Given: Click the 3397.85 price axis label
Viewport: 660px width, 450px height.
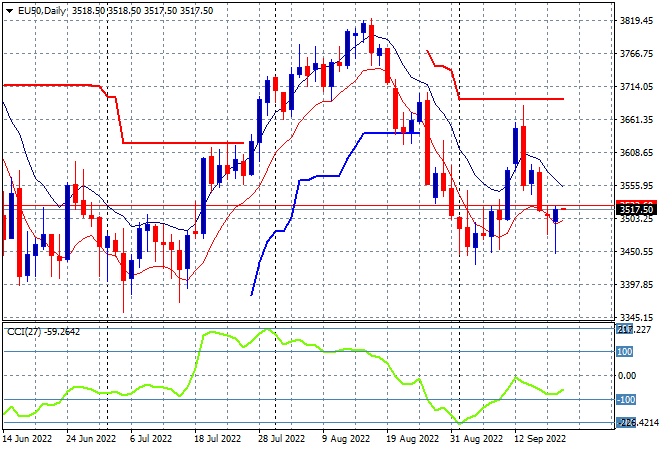Looking at the screenshot, I should (636, 285).
